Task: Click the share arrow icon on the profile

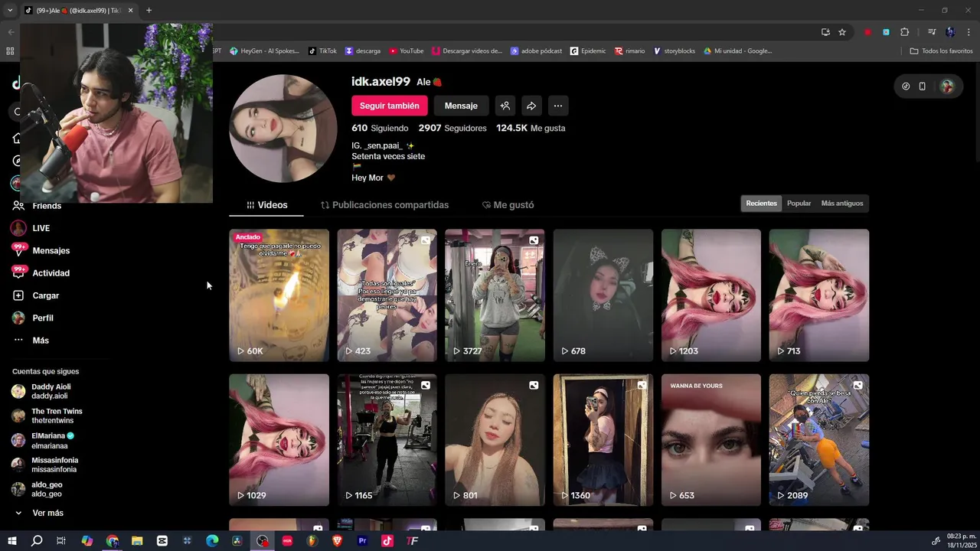Action: (x=531, y=106)
